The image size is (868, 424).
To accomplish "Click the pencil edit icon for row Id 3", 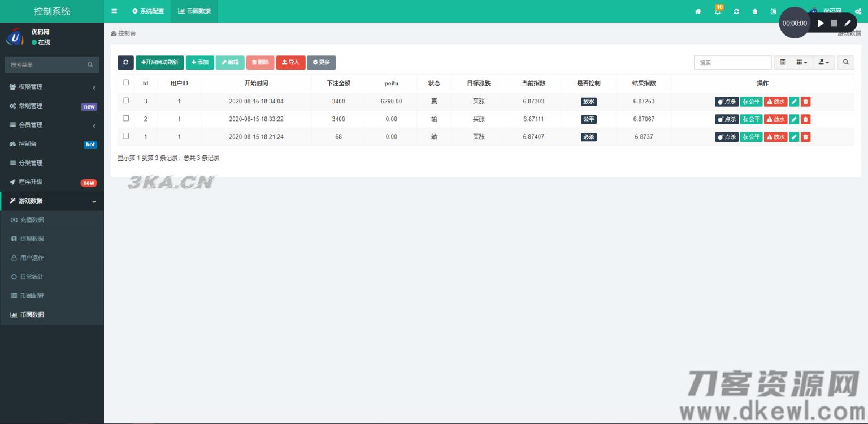I will click(x=794, y=102).
